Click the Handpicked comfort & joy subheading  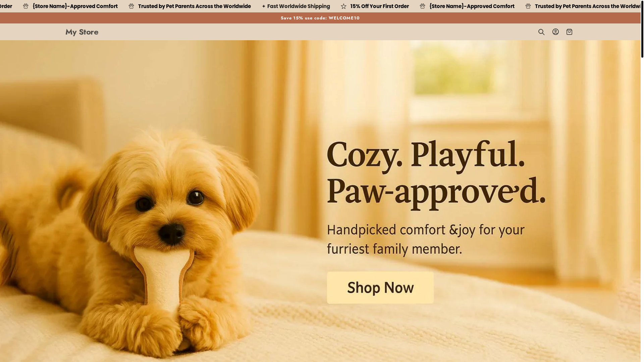[426, 239]
